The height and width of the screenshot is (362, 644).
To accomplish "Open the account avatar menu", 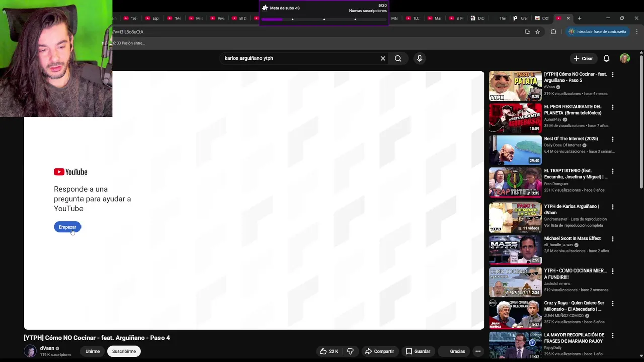I will [625, 58].
